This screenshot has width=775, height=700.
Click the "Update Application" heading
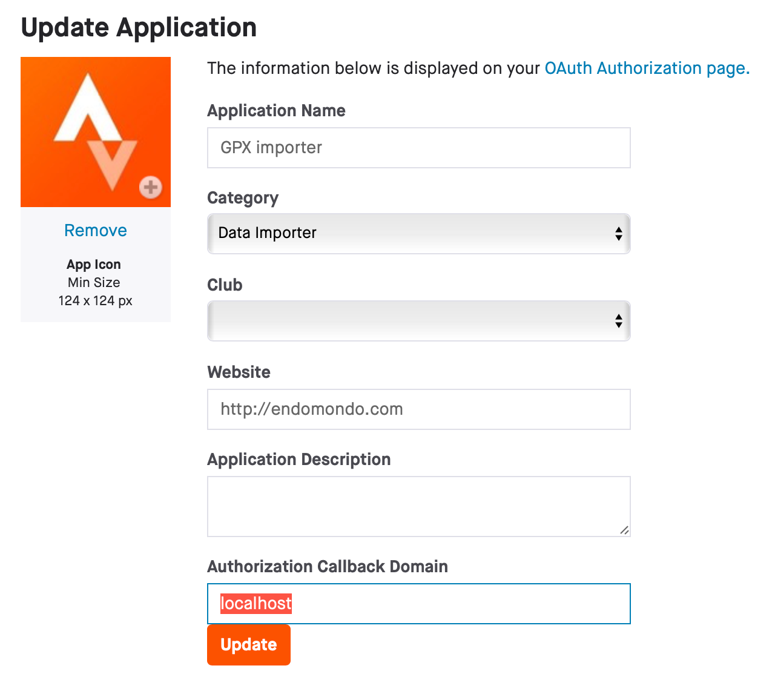(x=139, y=28)
